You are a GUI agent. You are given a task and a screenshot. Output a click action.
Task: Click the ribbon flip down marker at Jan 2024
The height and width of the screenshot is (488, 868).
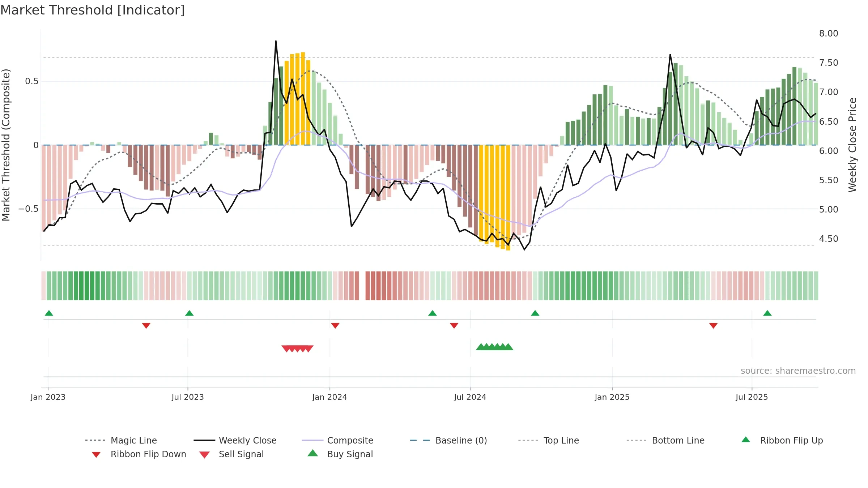(335, 326)
